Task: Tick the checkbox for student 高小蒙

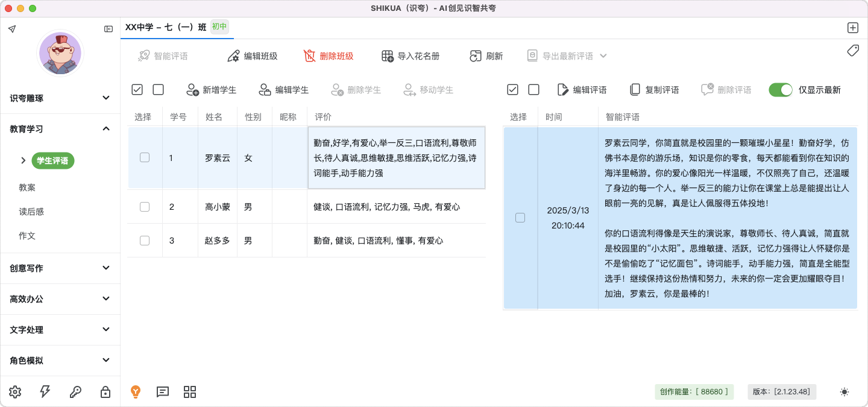Action: (x=145, y=206)
